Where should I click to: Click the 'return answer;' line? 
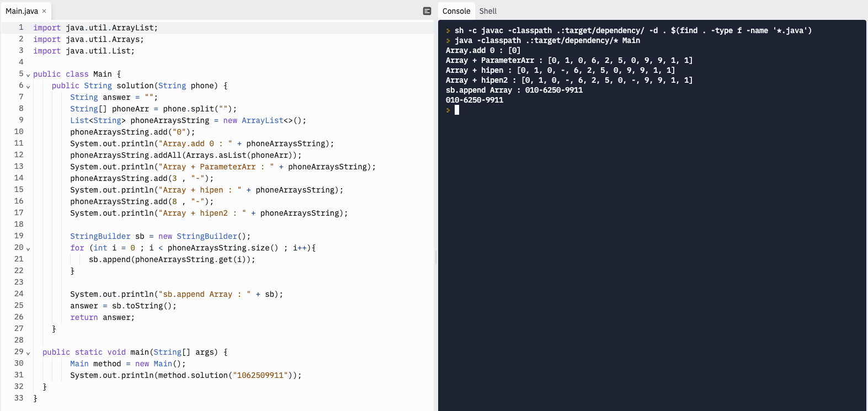point(102,317)
